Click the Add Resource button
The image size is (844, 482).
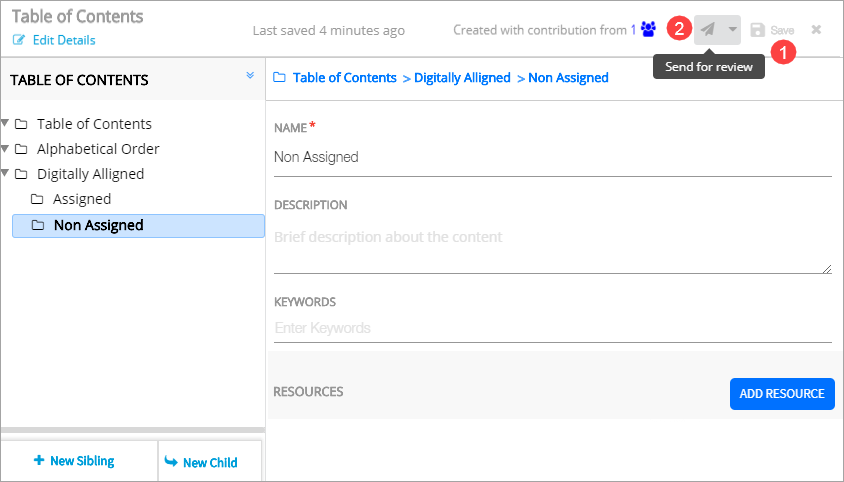point(781,394)
